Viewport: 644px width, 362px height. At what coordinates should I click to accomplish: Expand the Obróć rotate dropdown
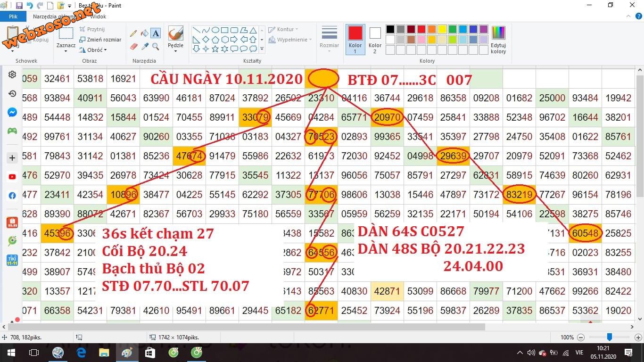point(94,50)
